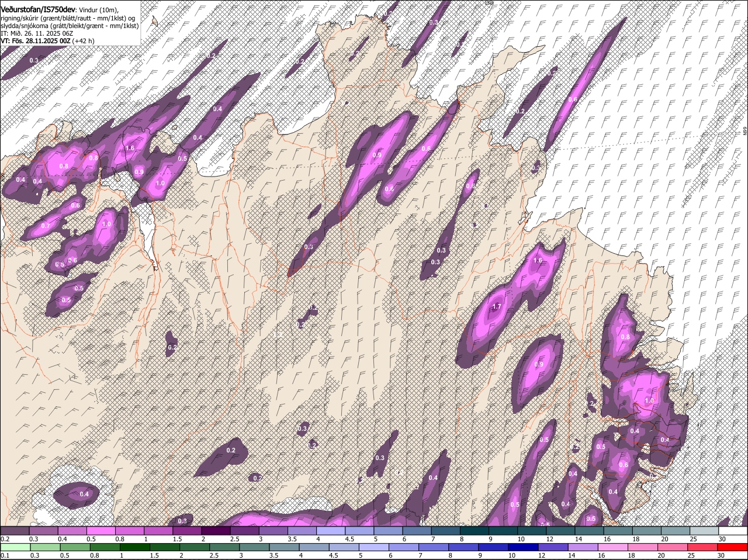Pick the dark teal 8 swatch, upper legend row
This screenshot has width=748, height=560.
pyautogui.click(x=474, y=531)
